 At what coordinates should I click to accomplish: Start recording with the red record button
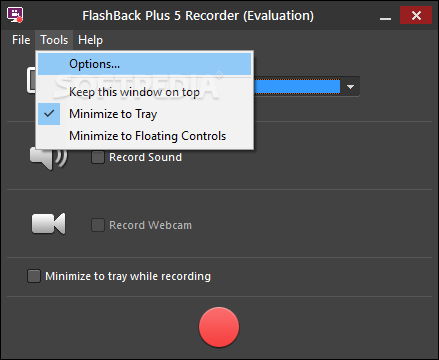click(x=219, y=327)
